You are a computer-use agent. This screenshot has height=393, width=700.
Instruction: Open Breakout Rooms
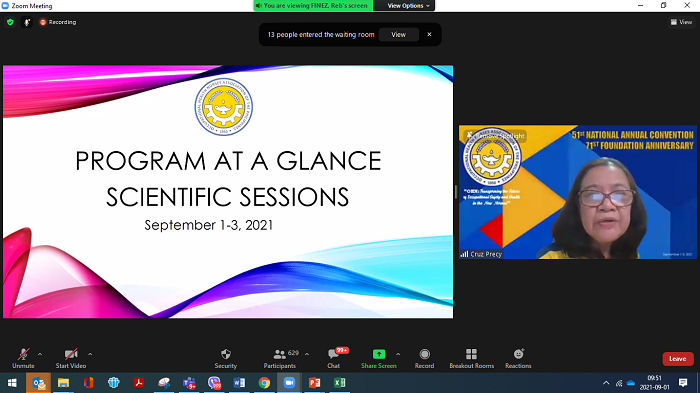pyautogui.click(x=471, y=359)
